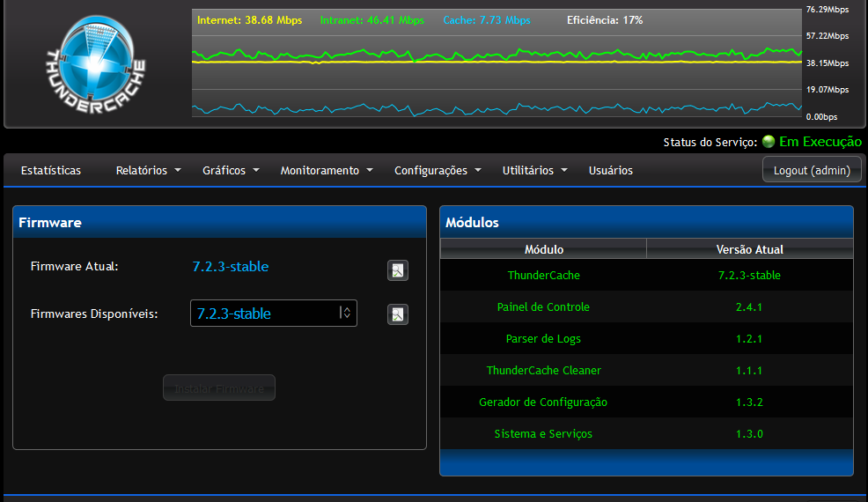Open the Utilitários menu
The width and height of the screenshot is (868, 502).
coord(534,171)
